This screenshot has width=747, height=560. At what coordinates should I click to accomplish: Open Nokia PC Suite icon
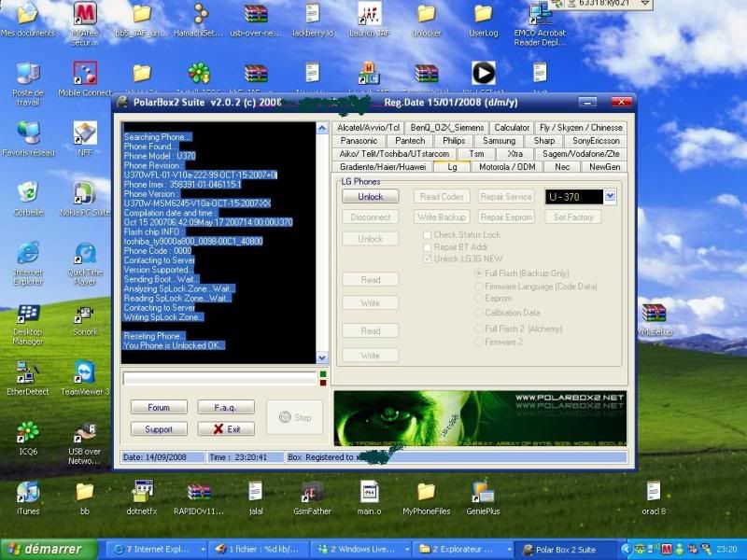pos(85,198)
